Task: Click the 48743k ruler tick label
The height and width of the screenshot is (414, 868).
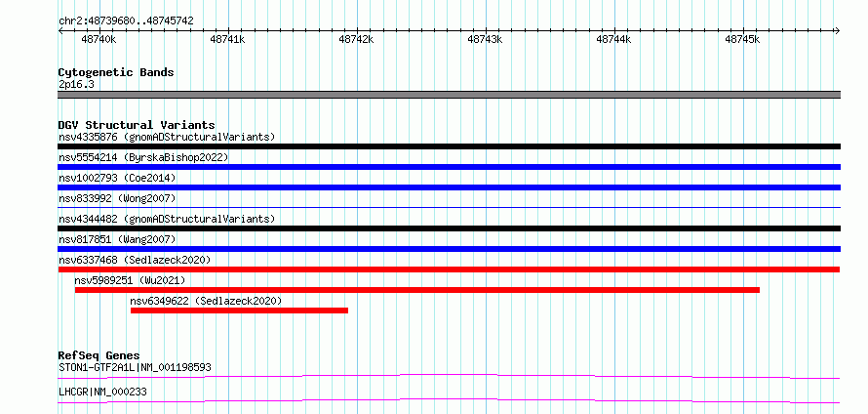Action: pos(485,40)
